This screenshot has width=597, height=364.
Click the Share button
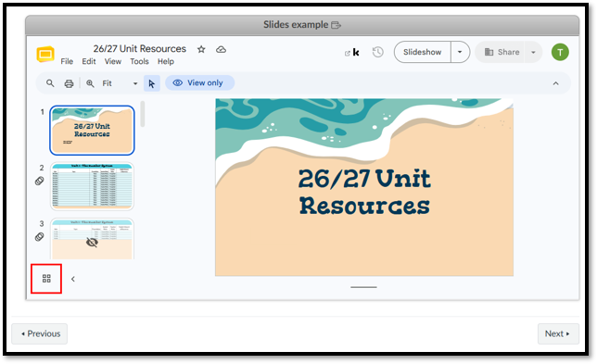[502, 52]
